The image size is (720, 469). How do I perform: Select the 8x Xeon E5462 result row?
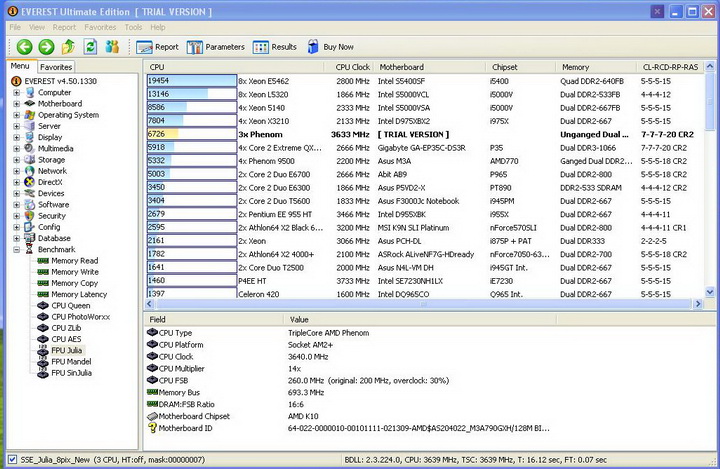[425, 81]
